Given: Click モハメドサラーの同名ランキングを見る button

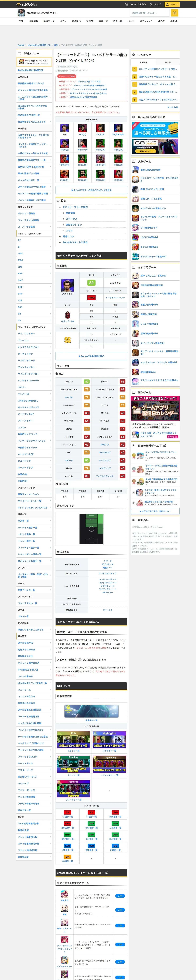Looking at the screenshot, I should click(91, 190).
